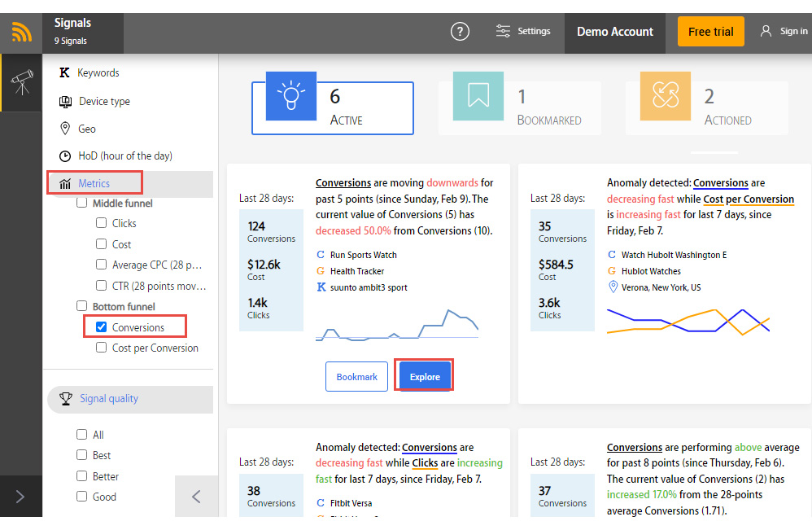Open Settings sliders icon

point(503,31)
